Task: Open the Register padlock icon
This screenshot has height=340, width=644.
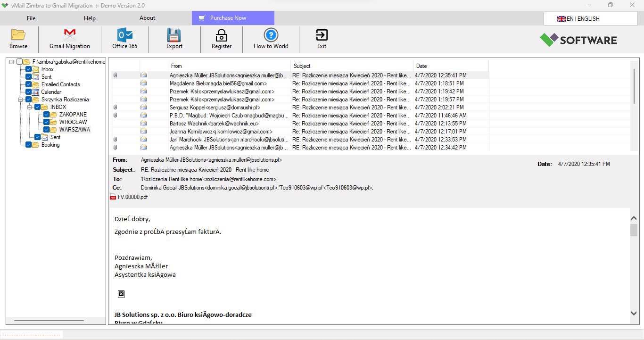Action: [222, 35]
